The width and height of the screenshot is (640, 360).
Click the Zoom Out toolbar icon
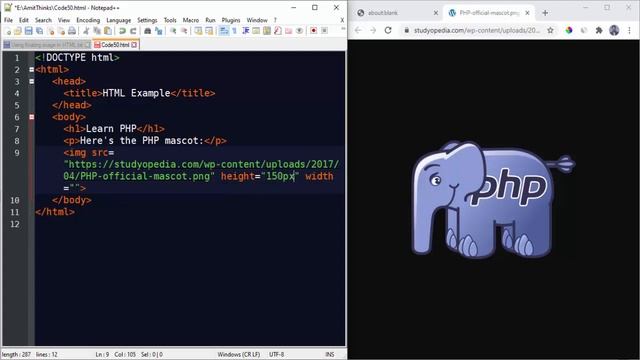[x=184, y=31]
